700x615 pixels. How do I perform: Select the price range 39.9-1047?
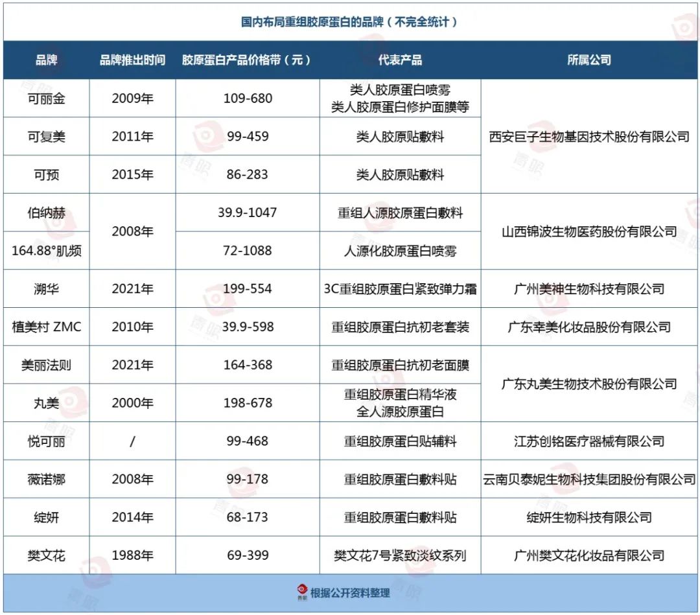[248, 213]
